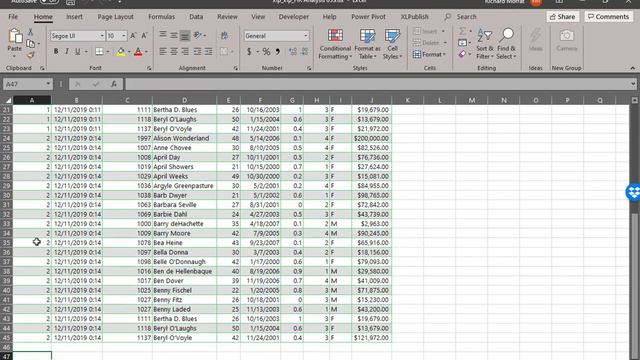Click the Clear eraser icon
640x360 pixels.
[x=462, y=54]
